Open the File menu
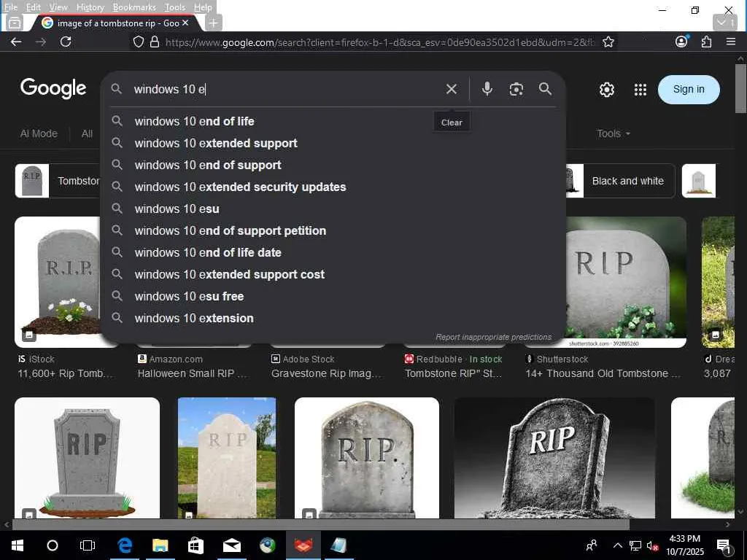 point(11,7)
